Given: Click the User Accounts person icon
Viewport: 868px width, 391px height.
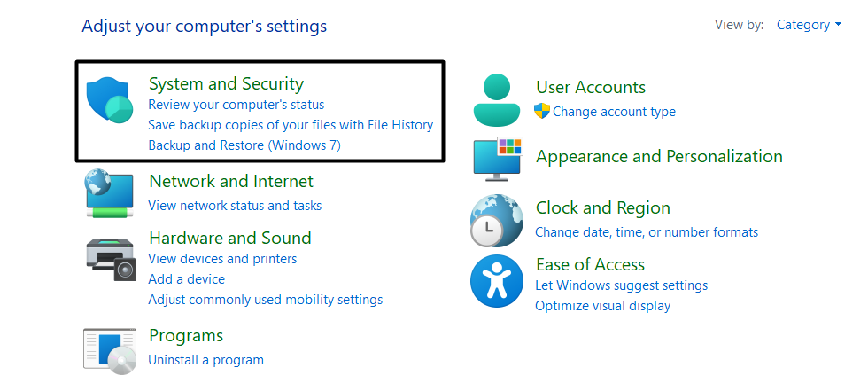Looking at the screenshot, I should (x=497, y=99).
